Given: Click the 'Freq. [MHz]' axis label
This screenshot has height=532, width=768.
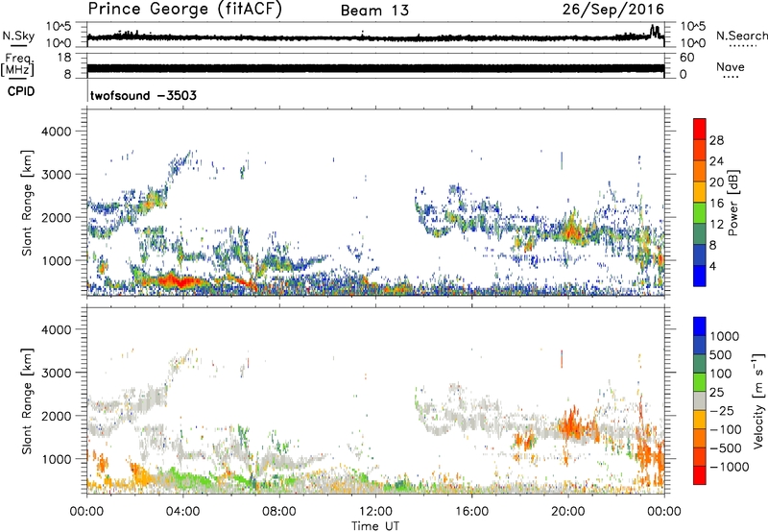Looking at the screenshot, I should 18,65.
